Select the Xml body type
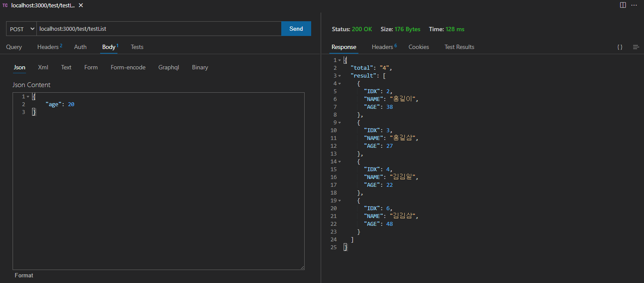The image size is (644, 283). click(x=43, y=67)
